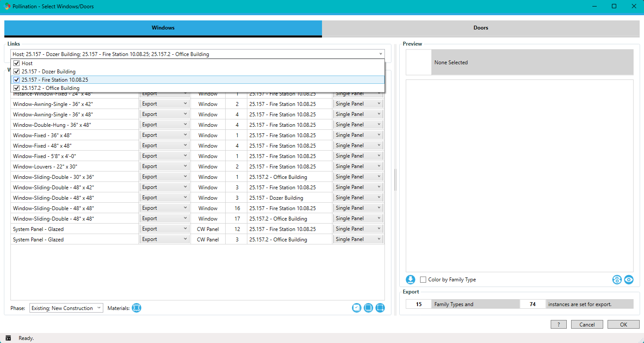
Task: Click the dashed selection square icon below table
Action: click(x=380, y=308)
